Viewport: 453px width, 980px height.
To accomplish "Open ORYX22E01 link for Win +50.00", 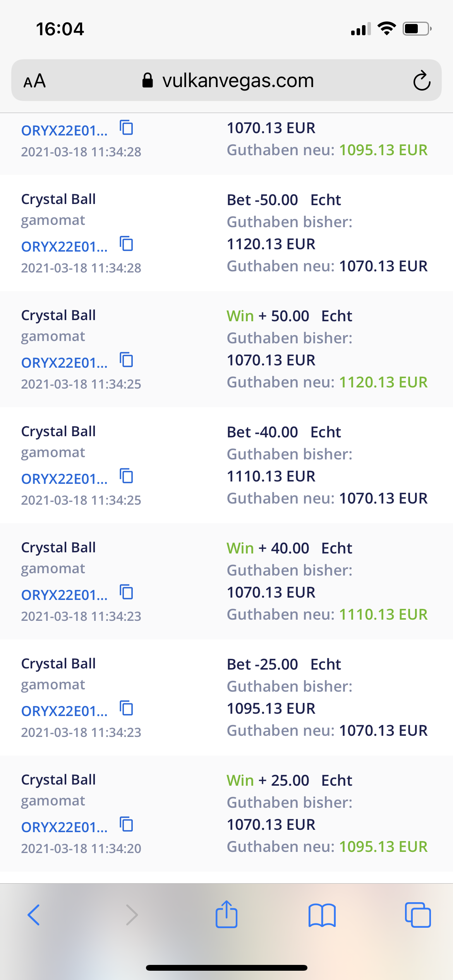I will pos(64,363).
